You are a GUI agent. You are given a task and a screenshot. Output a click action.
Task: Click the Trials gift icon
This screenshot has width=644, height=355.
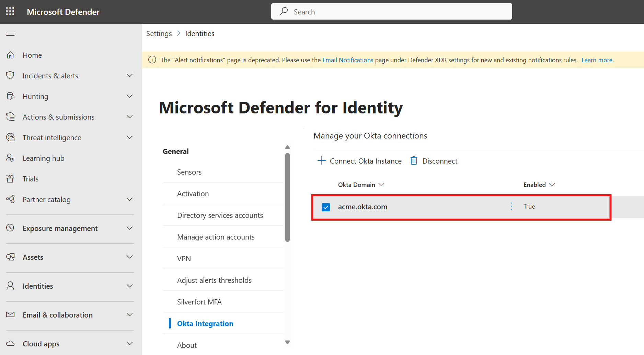coord(10,179)
